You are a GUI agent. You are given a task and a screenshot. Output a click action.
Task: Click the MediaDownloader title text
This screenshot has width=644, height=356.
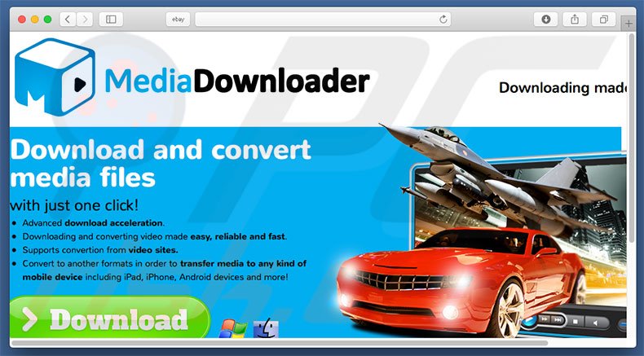(237, 81)
